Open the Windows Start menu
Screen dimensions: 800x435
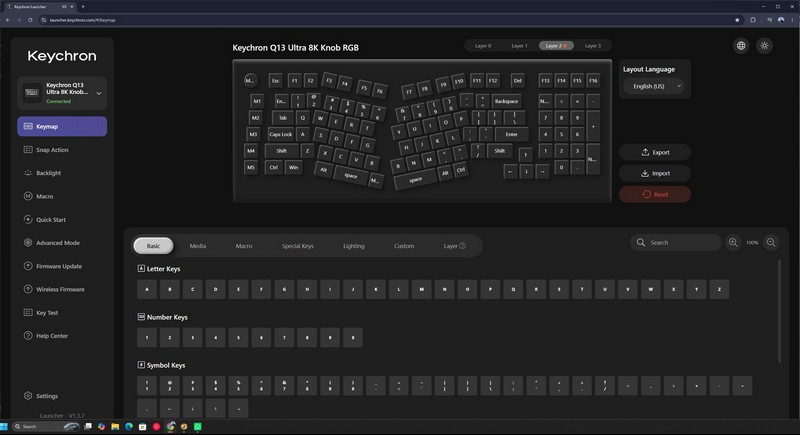point(4,426)
